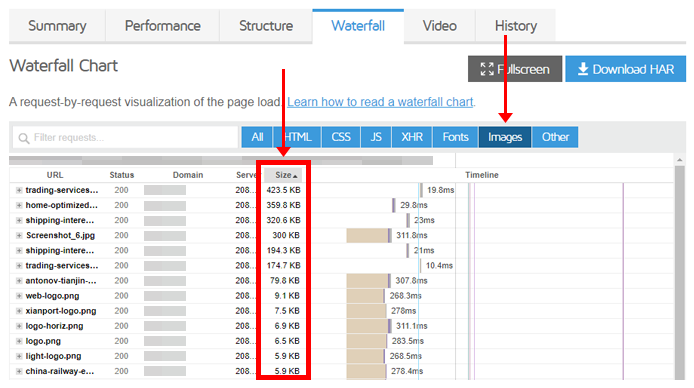Click the search magnifier icon
The image size is (694, 388).
pyautogui.click(x=24, y=138)
